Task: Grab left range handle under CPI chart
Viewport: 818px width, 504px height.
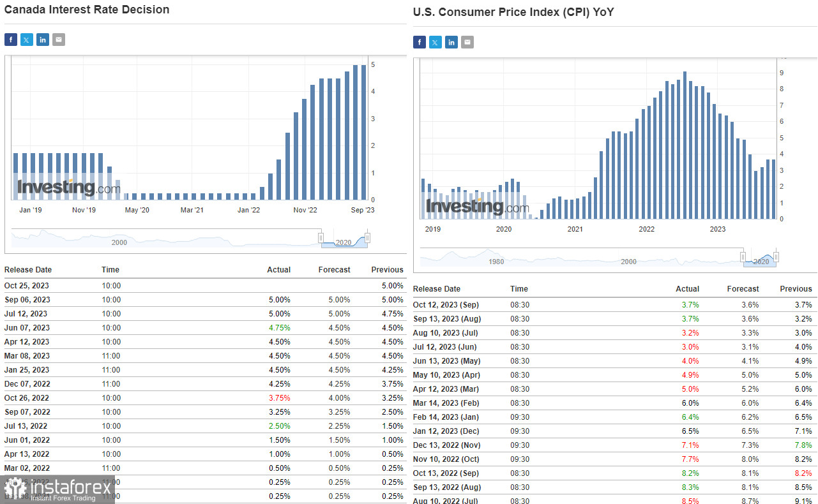Action: point(743,257)
